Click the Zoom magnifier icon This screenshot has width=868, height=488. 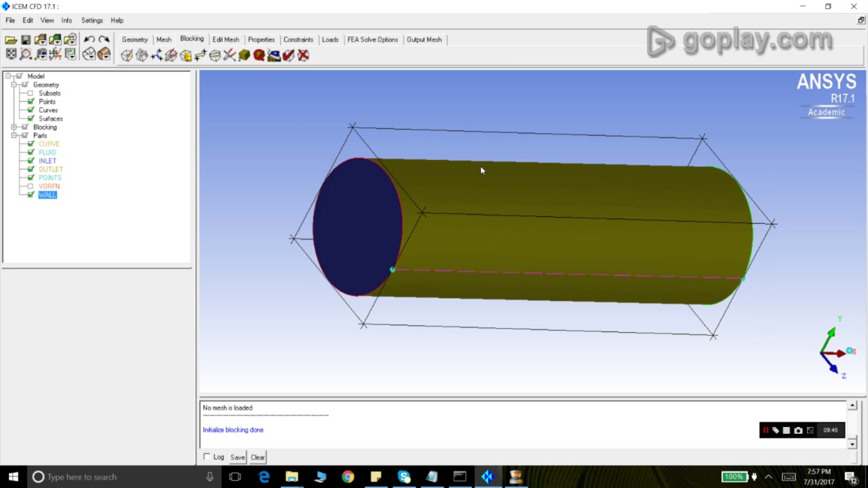(x=26, y=54)
